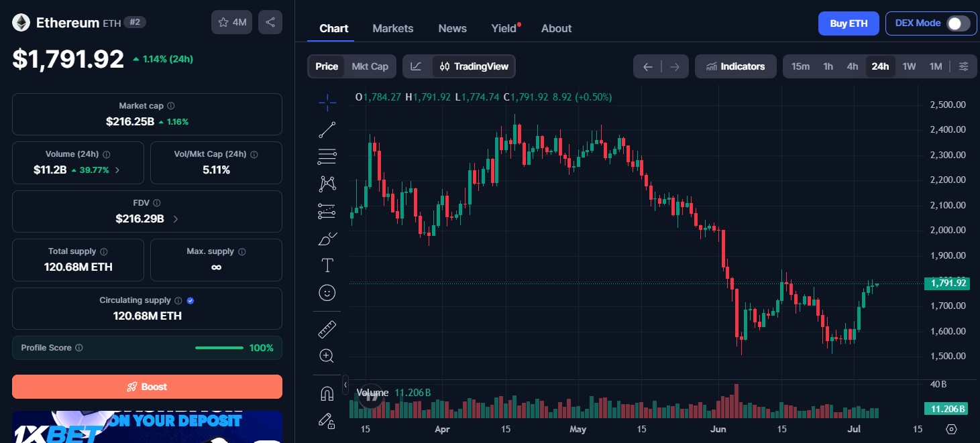Toggle magnet mode for drawings
Viewport: 980px width, 443px height.
[x=327, y=393]
